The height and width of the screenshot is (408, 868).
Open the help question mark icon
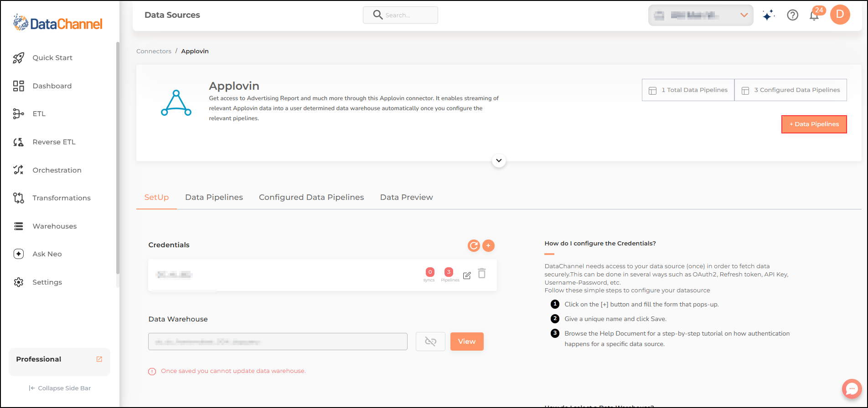click(x=793, y=15)
